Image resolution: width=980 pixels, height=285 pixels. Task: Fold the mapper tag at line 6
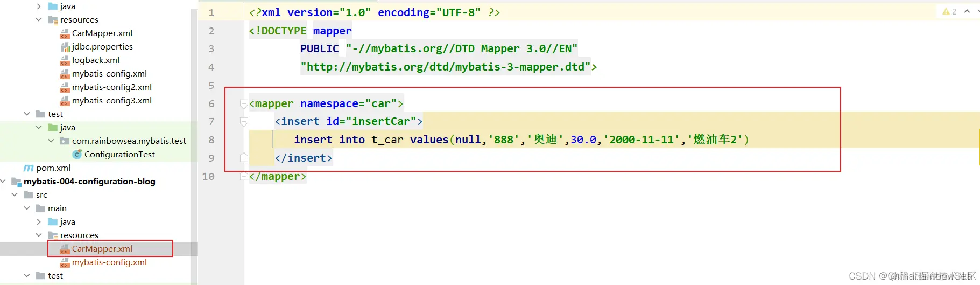244,103
